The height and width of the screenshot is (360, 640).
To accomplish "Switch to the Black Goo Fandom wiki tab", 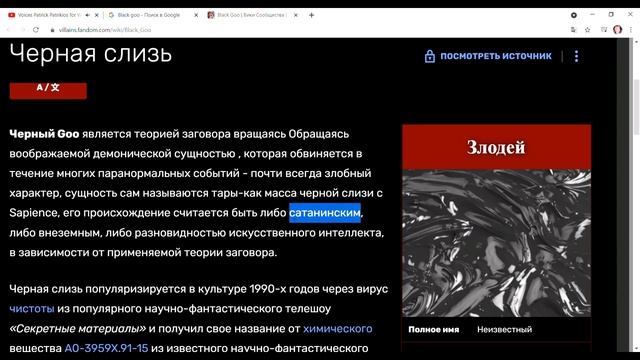I will click(x=253, y=15).
